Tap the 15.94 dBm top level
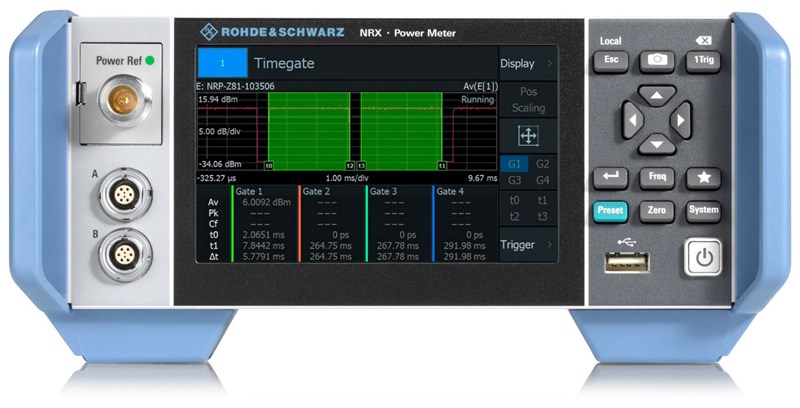Screen dimensions: 800x408 pyautogui.click(x=218, y=100)
